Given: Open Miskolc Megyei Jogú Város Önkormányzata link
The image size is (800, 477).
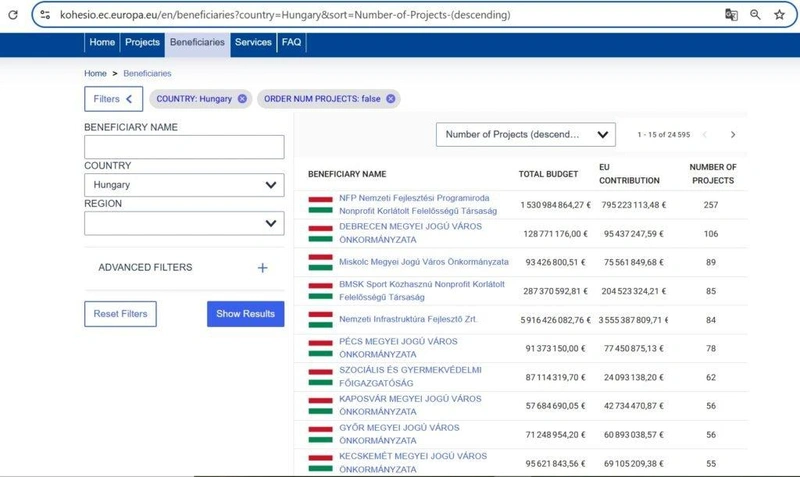Looking at the screenshot, I should [424, 262].
